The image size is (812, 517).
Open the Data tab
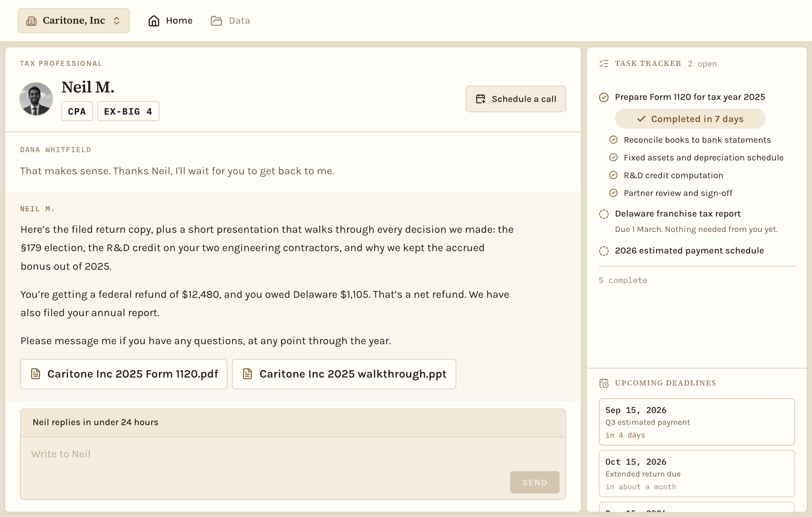(x=230, y=21)
